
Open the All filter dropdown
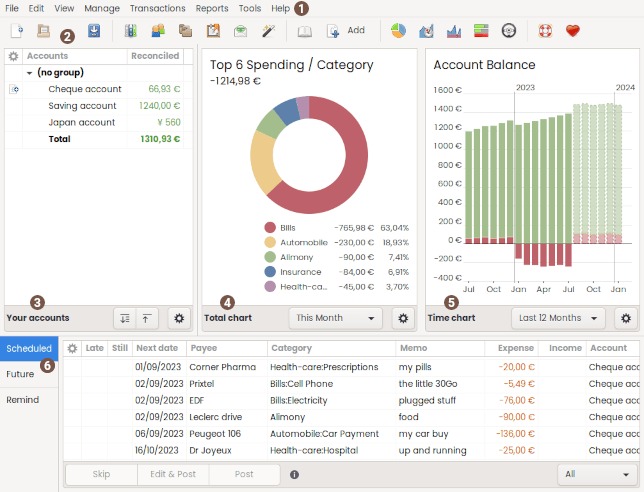point(597,474)
